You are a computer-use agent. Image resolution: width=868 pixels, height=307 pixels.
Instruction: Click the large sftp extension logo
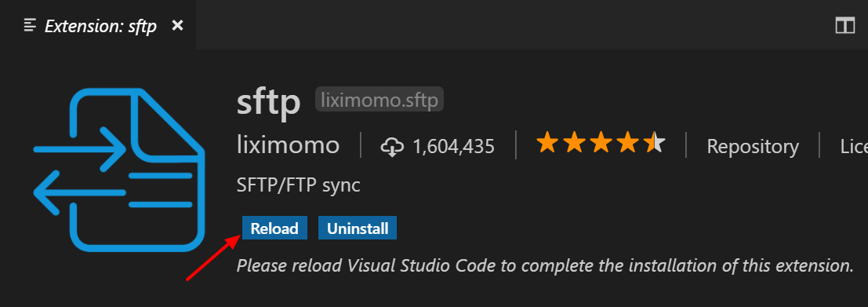tap(119, 170)
